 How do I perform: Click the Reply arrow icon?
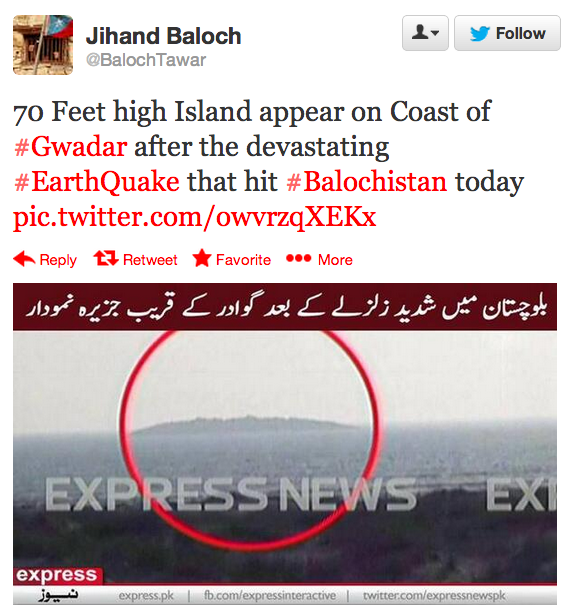point(24,259)
